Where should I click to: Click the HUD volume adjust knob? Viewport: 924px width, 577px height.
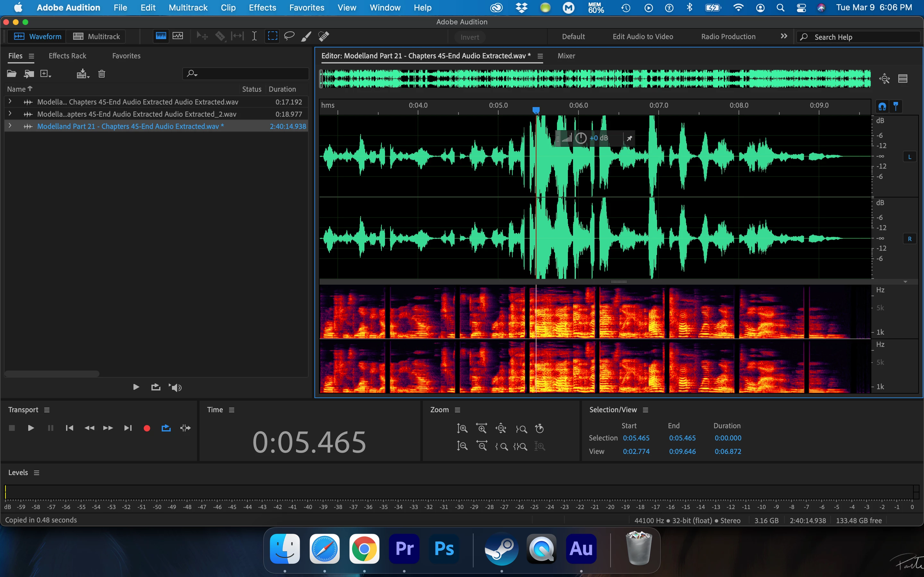(581, 138)
